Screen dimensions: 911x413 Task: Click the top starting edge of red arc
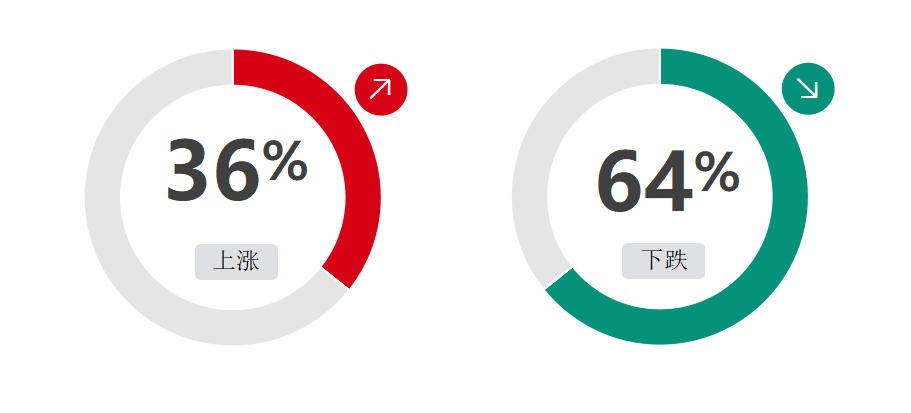click(x=234, y=67)
